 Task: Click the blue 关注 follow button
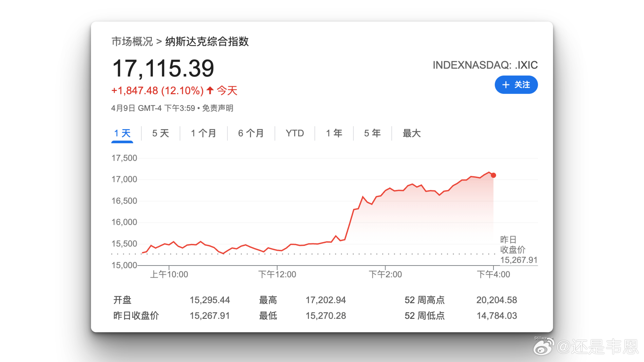(516, 85)
